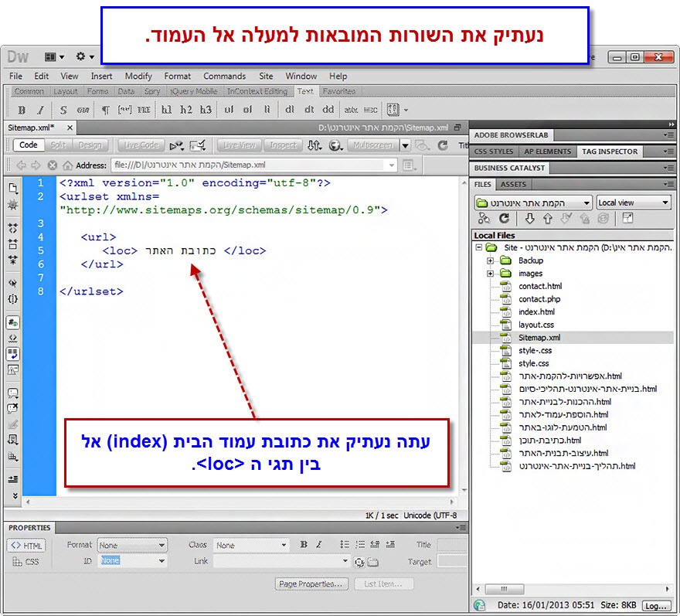Open the Address field dropdown arrow
This screenshot has height=616, width=680.
(x=391, y=165)
